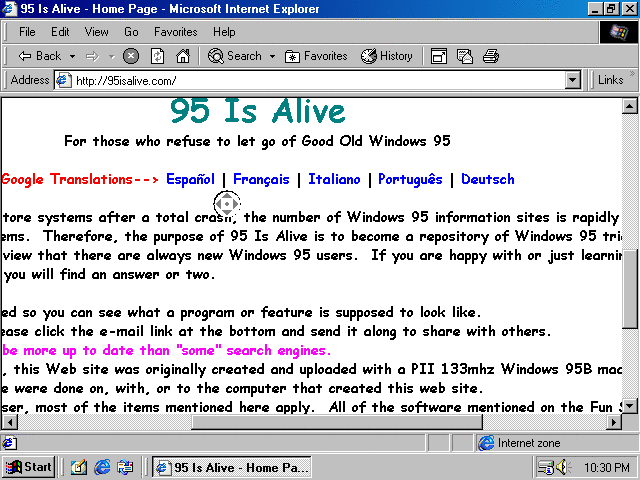Click the horizontal scrollbar left arrow
This screenshot has width=640, height=480.
coord(10,422)
